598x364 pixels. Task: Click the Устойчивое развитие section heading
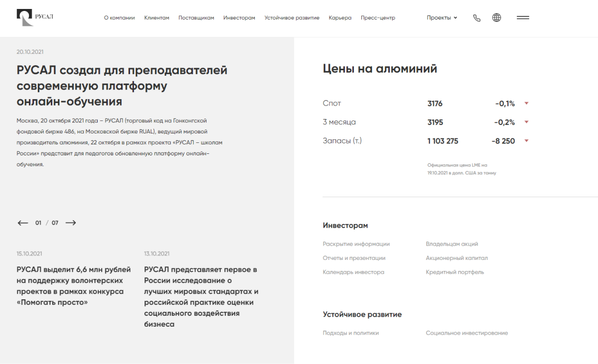[x=362, y=315]
